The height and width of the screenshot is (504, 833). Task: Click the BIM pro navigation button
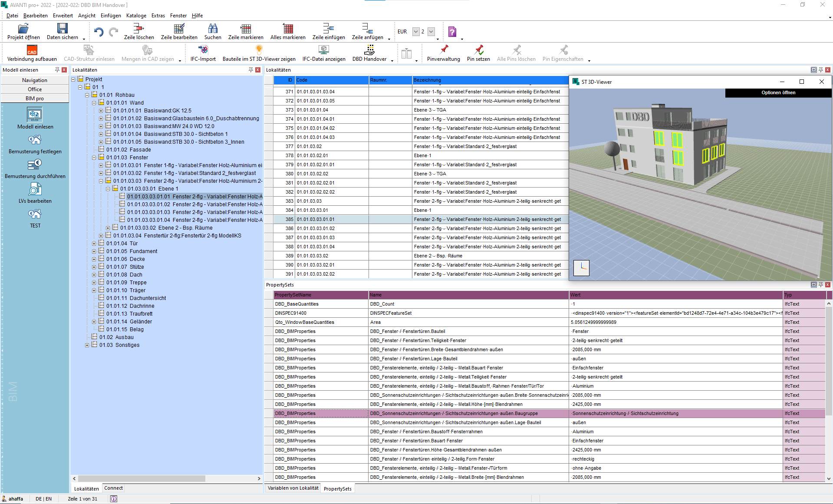tap(35, 99)
